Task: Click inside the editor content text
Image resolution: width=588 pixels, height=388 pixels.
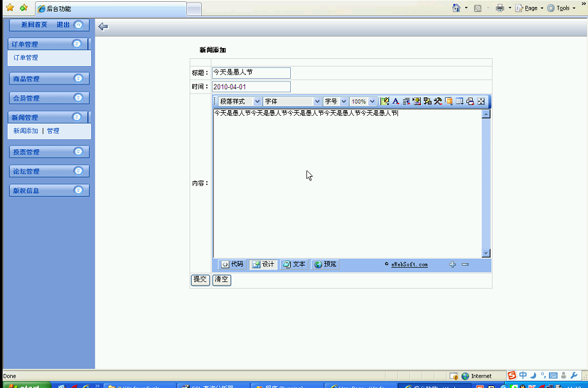Action: point(306,113)
